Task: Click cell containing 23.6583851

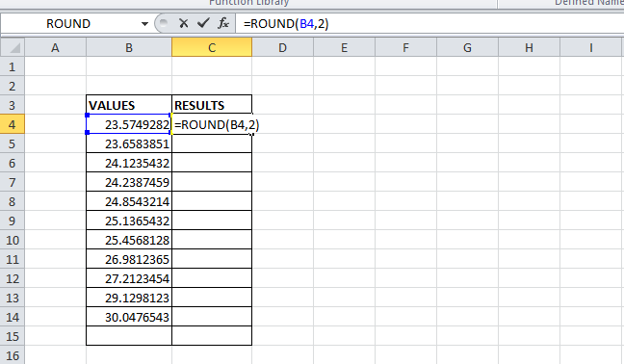Action: [129, 143]
